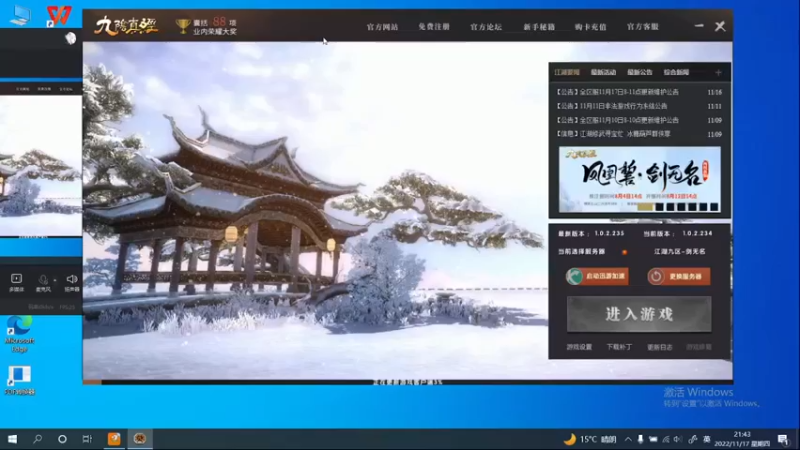Expand the hidden system tray icons arrow
The width and height of the screenshot is (800, 450).
click(x=628, y=439)
